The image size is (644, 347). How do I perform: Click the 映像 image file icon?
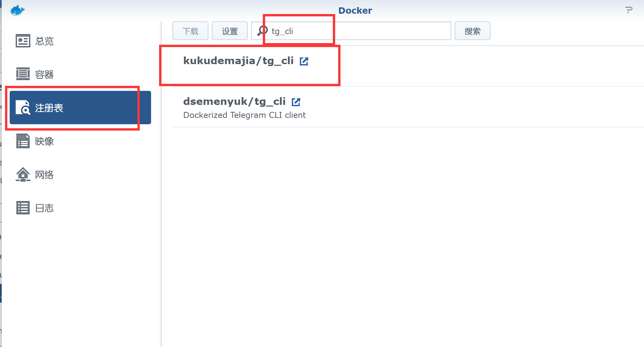[x=23, y=141]
